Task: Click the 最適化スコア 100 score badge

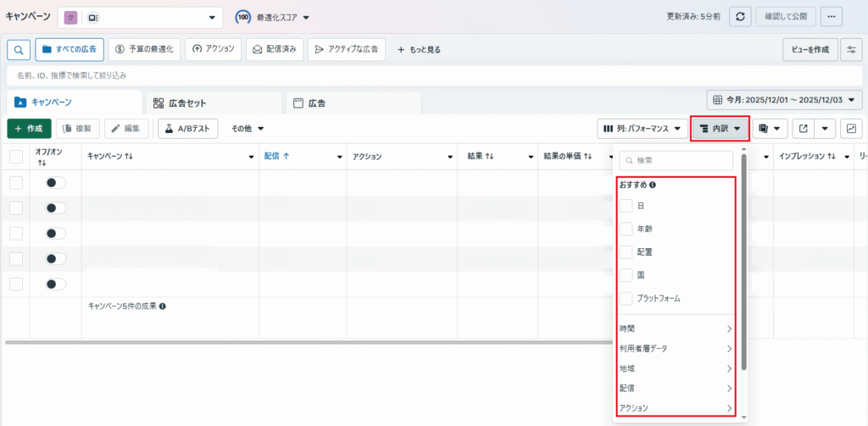Action: (242, 17)
